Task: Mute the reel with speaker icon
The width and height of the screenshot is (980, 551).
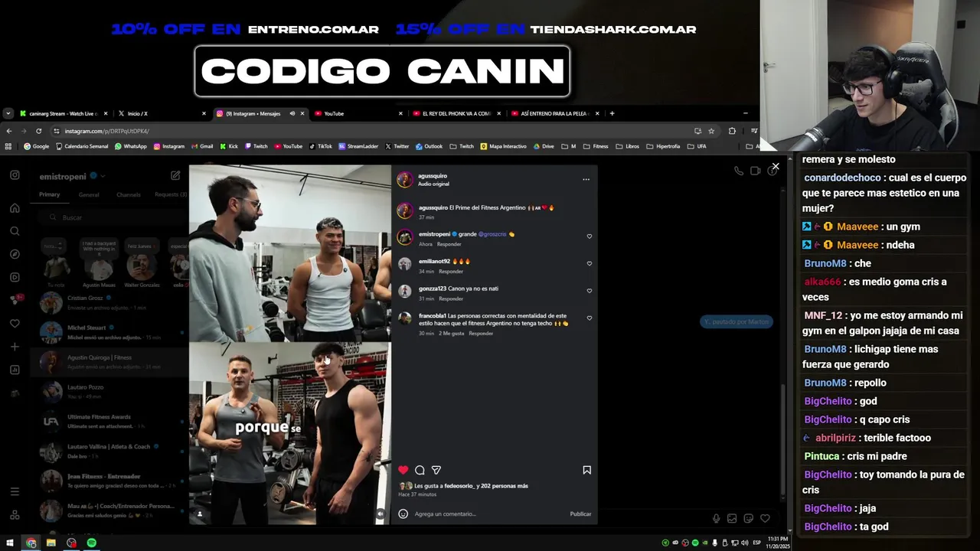Action: click(381, 514)
